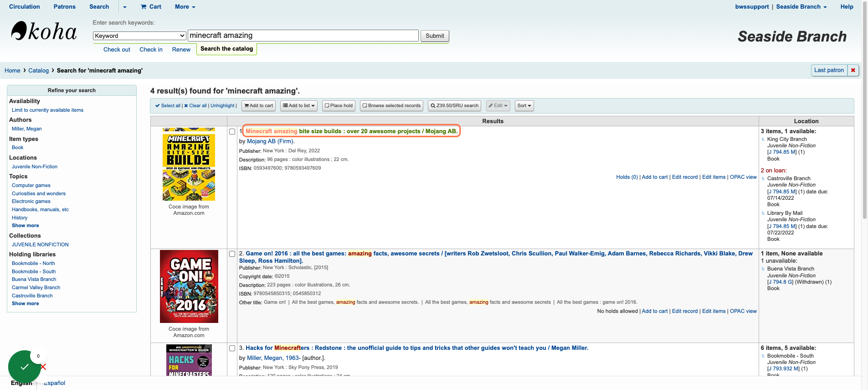Clear the last patron with red X
This screenshot has height=390, width=868.
pos(853,70)
